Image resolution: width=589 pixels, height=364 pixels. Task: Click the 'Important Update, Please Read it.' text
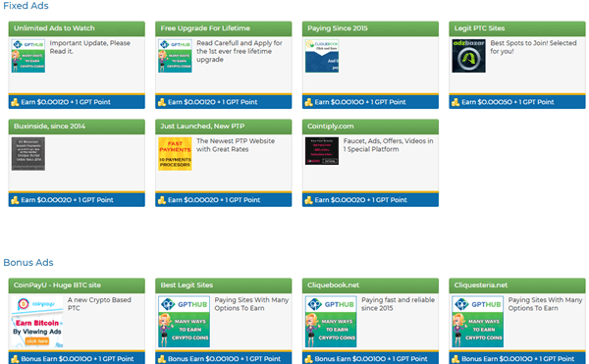pos(89,47)
